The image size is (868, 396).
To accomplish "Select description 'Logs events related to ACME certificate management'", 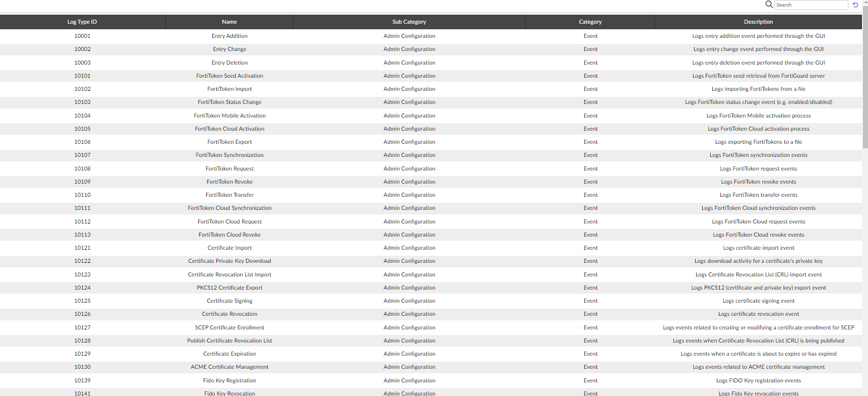I will tap(758, 367).
